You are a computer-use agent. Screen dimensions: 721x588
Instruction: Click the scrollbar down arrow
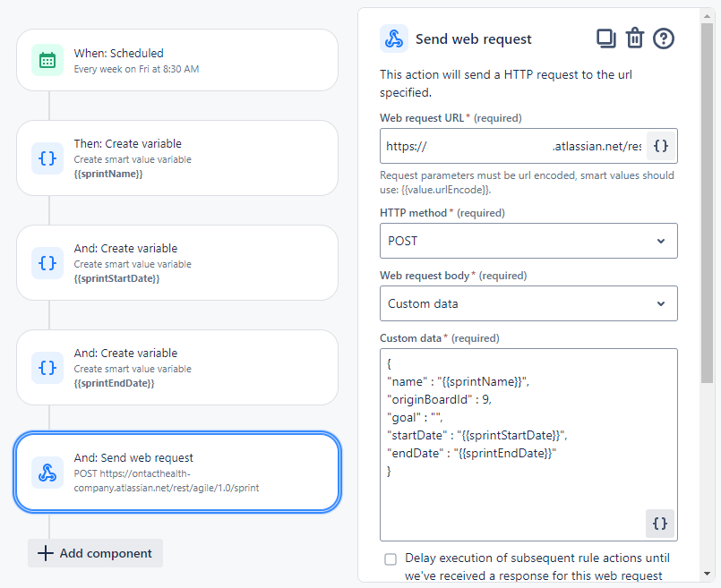[x=707, y=574]
